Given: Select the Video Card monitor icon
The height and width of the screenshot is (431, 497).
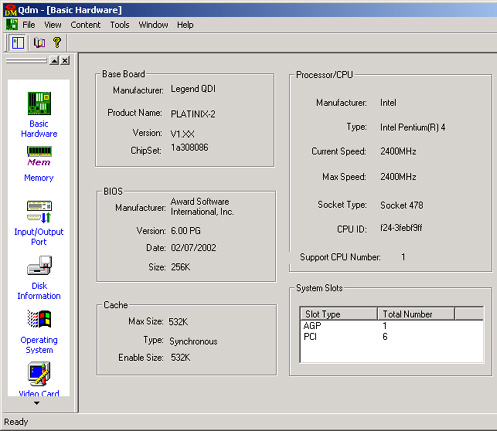Looking at the screenshot, I should 39,374.
